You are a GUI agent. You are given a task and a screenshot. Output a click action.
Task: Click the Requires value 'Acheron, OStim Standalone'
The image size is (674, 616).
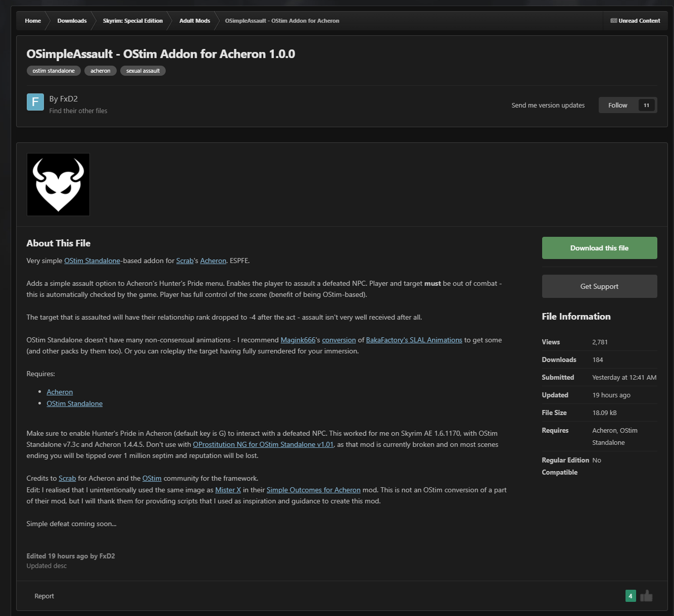615,437
